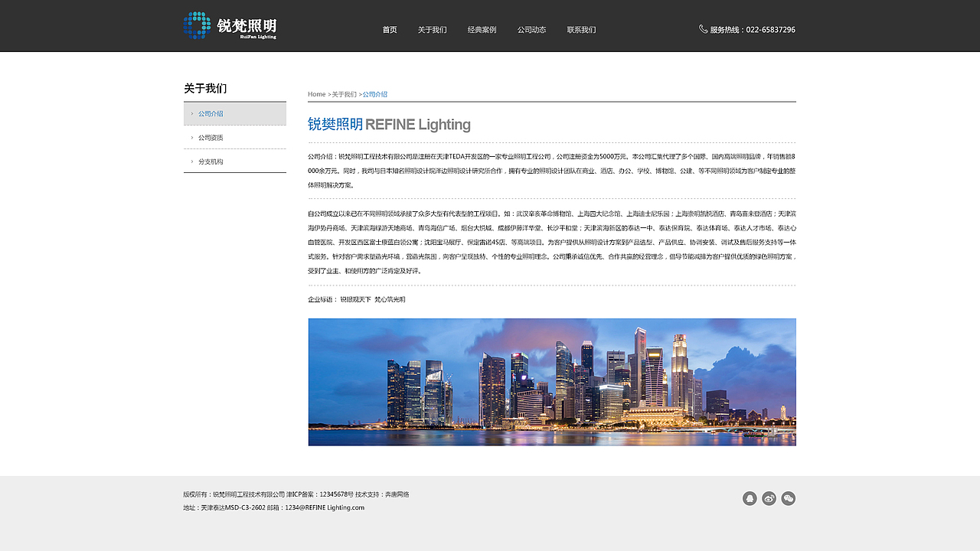980x551 pixels.
Task: Click the dotted circle logo mark
Action: (195, 24)
